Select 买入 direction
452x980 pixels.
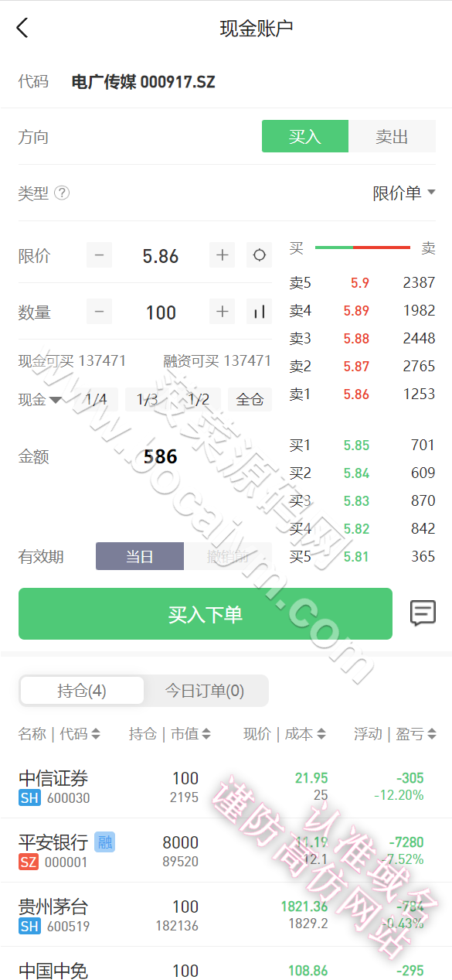click(305, 136)
